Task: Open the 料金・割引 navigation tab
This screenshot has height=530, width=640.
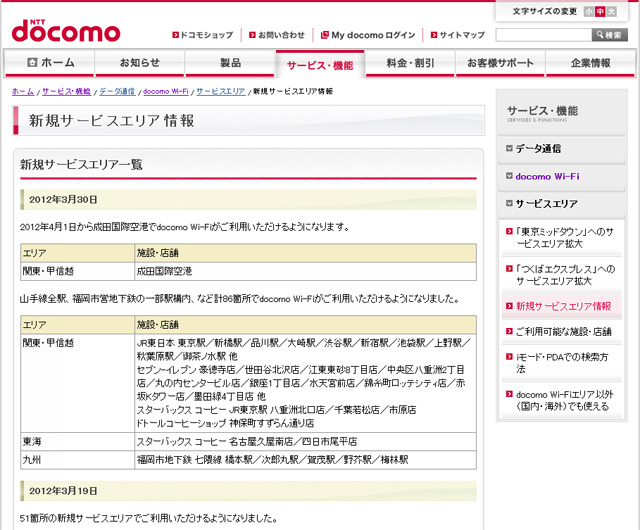Action: click(410, 63)
